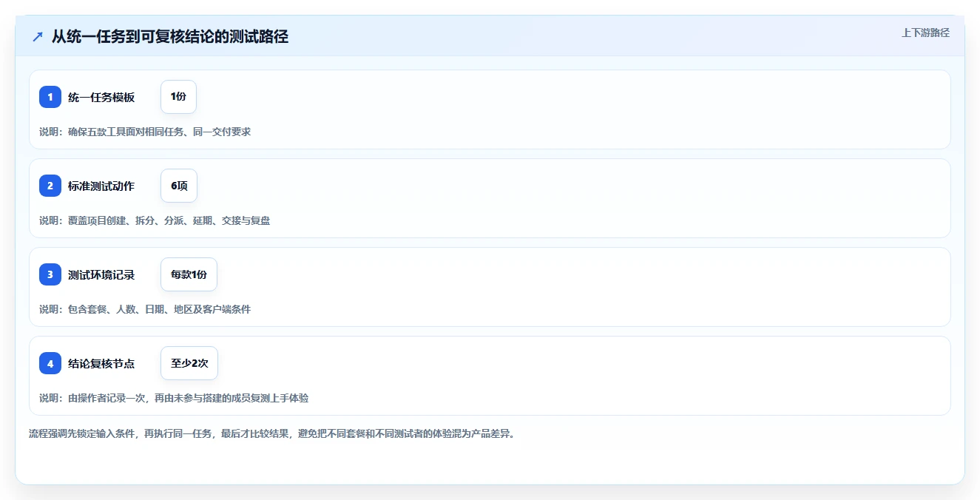Image resolution: width=980 pixels, height=500 pixels.
Task: Click description starting 由操作者记录一次
Action: 174,398
